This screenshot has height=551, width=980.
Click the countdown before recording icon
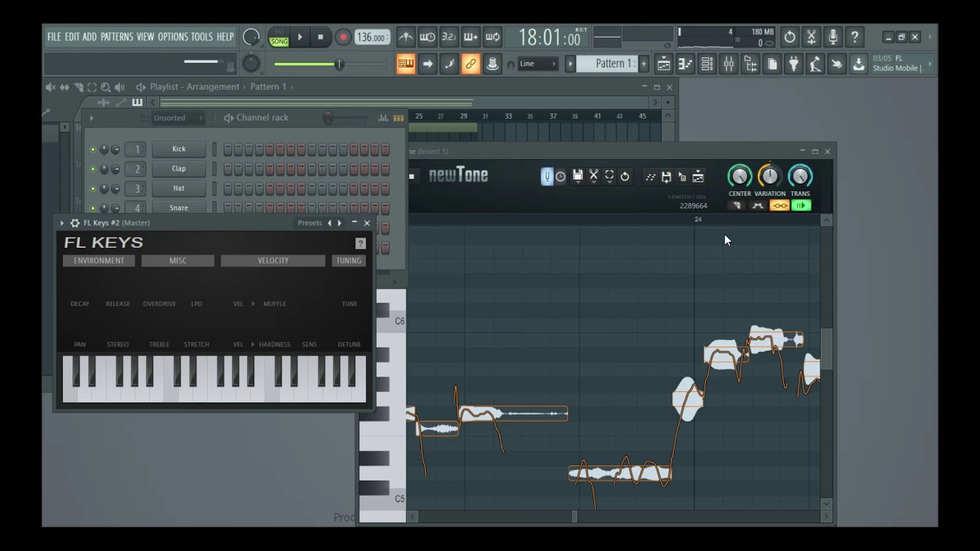point(449,37)
